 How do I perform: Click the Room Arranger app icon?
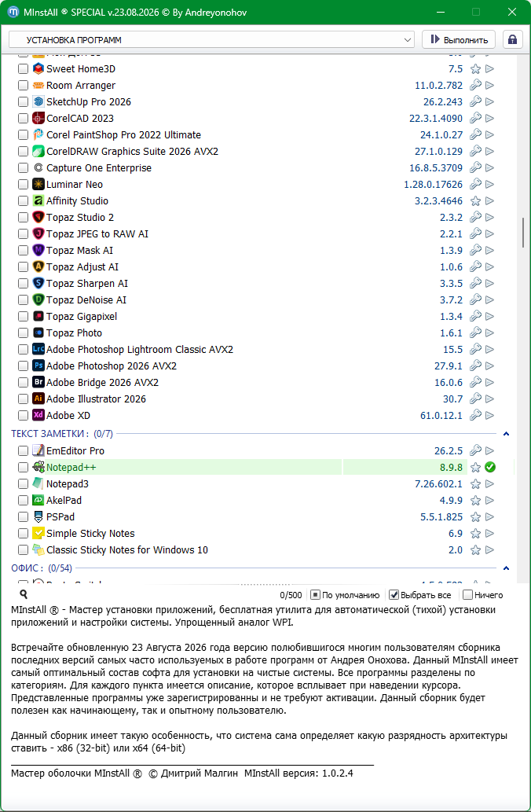click(38, 86)
